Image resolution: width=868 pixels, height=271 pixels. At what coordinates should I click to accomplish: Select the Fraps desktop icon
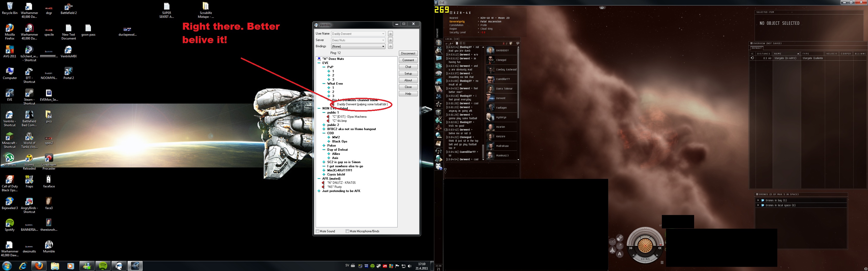pos(29,182)
